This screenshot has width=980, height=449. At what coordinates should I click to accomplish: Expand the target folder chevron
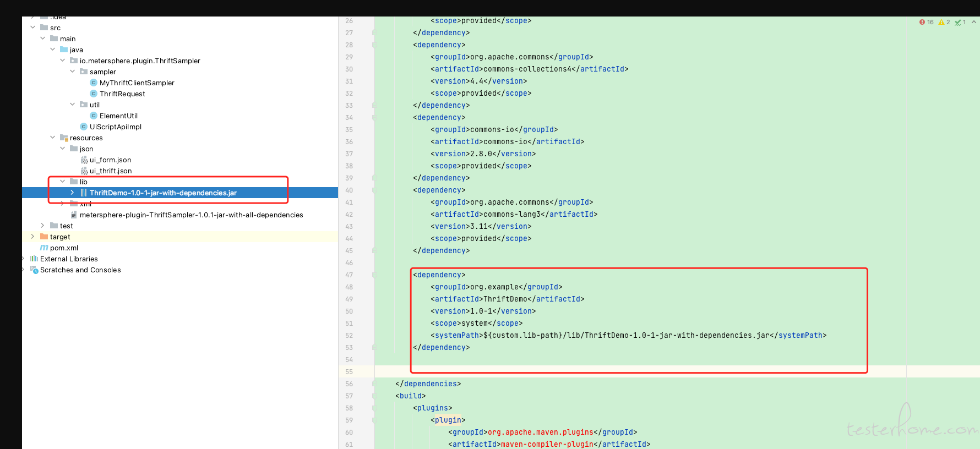(32, 236)
